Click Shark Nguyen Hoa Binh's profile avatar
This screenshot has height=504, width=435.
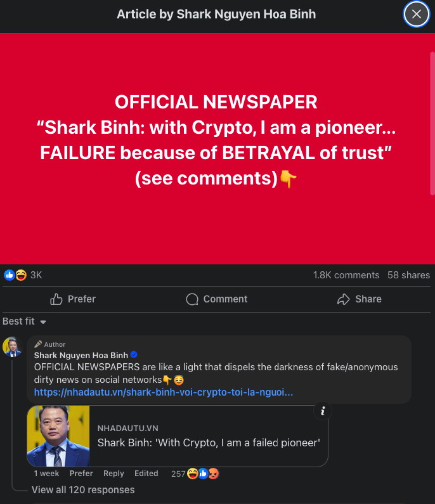[x=13, y=347]
